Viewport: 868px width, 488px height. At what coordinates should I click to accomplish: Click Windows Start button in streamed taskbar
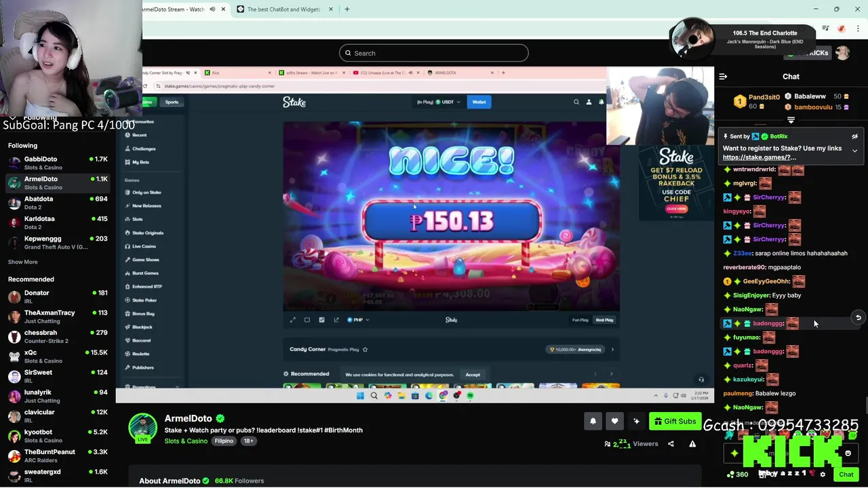360,396
